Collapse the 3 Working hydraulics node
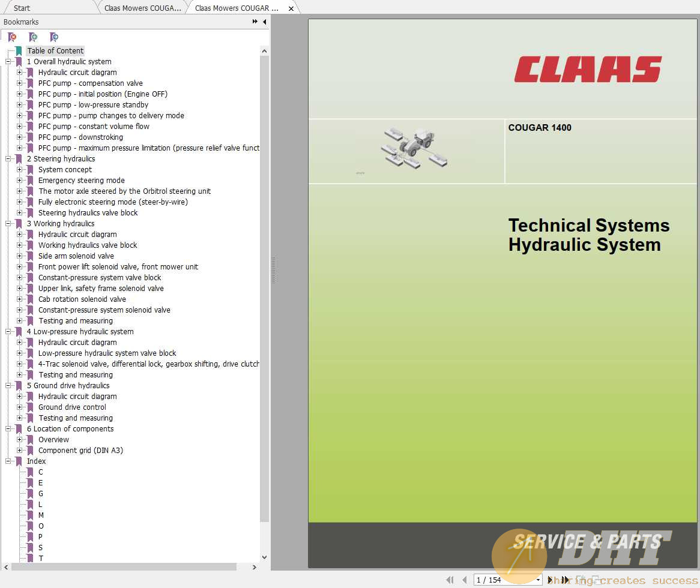The image size is (700, 588). [8, 224]
